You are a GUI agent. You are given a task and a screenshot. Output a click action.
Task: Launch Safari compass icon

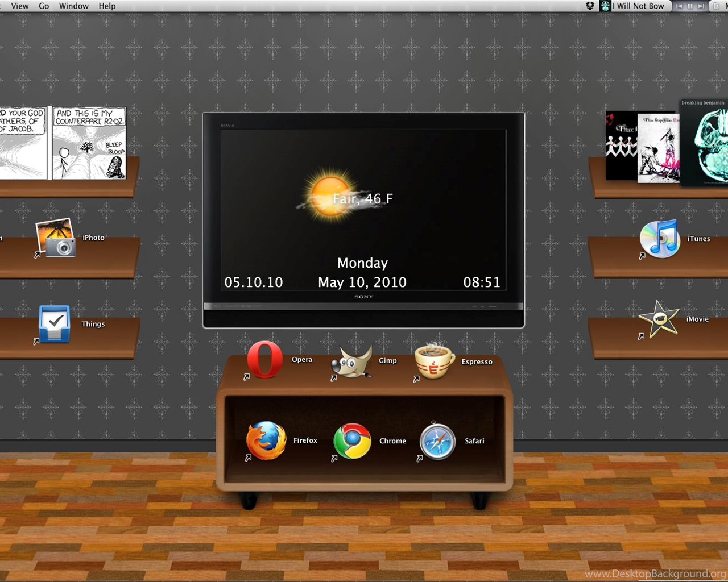pos(437,441)
